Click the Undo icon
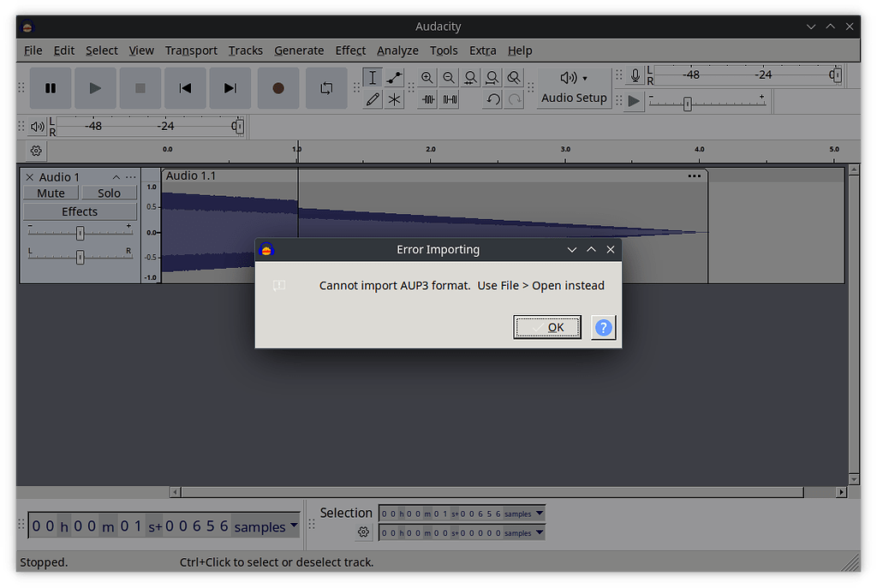This screenshot has width=877, height=588. (492, 99)
